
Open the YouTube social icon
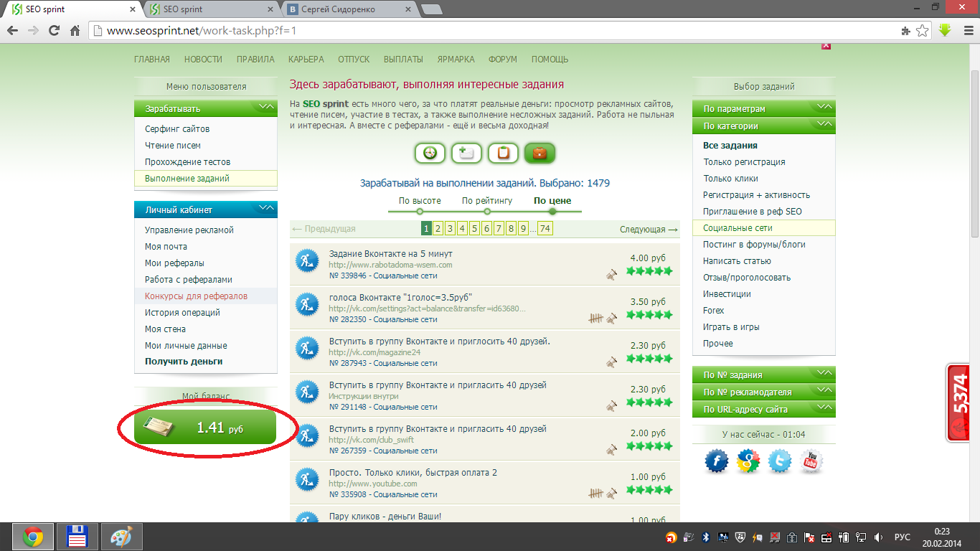pyautogui.click(x=811, y=461)
